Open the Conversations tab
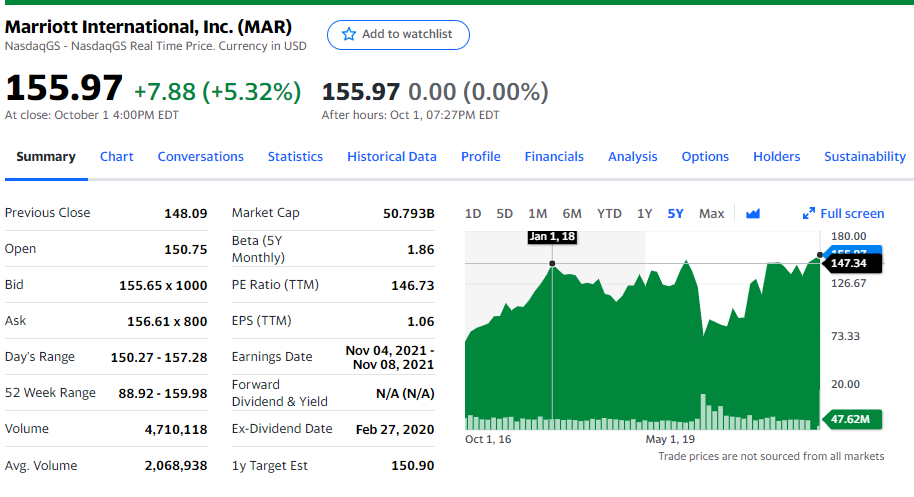The image size is (914, 497). coord(201,156)
